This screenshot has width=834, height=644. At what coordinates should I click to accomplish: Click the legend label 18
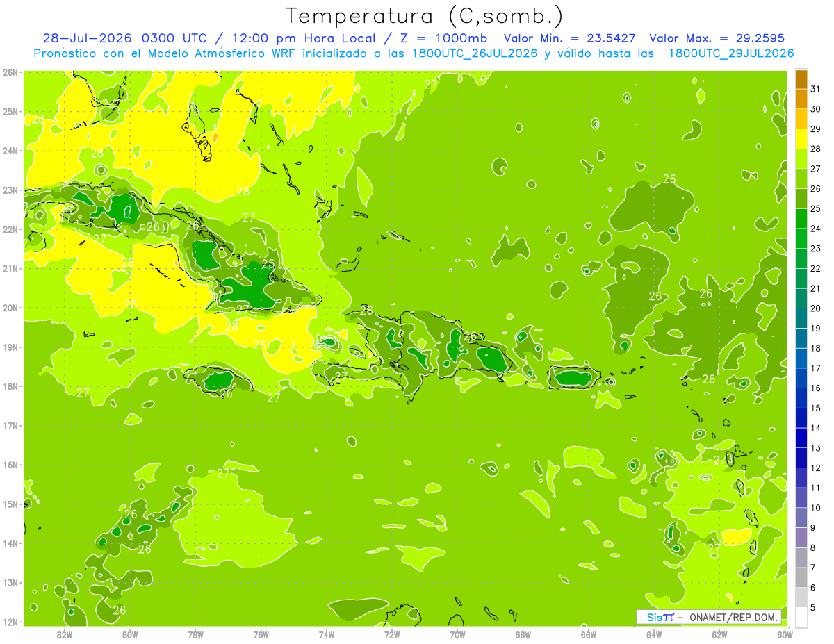(x=816, y=348)
